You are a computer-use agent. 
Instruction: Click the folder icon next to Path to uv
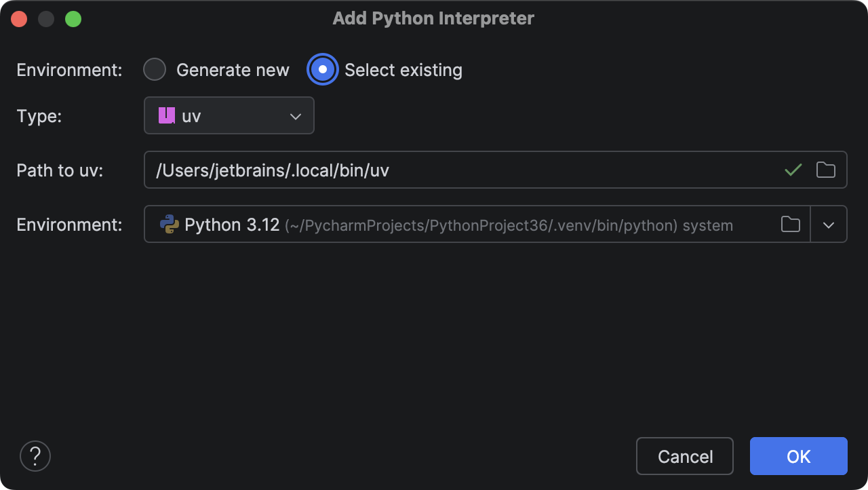point(825,170)
